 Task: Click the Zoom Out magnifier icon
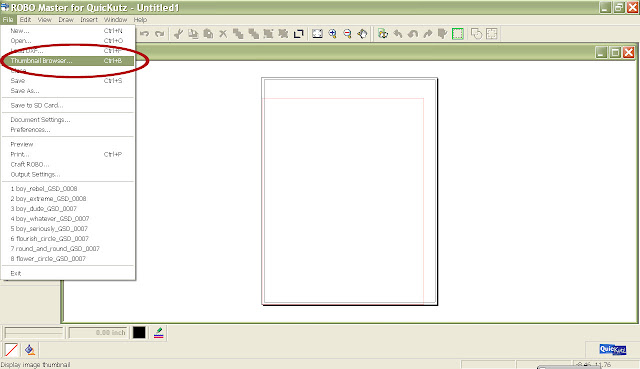[x=347, y=34]
